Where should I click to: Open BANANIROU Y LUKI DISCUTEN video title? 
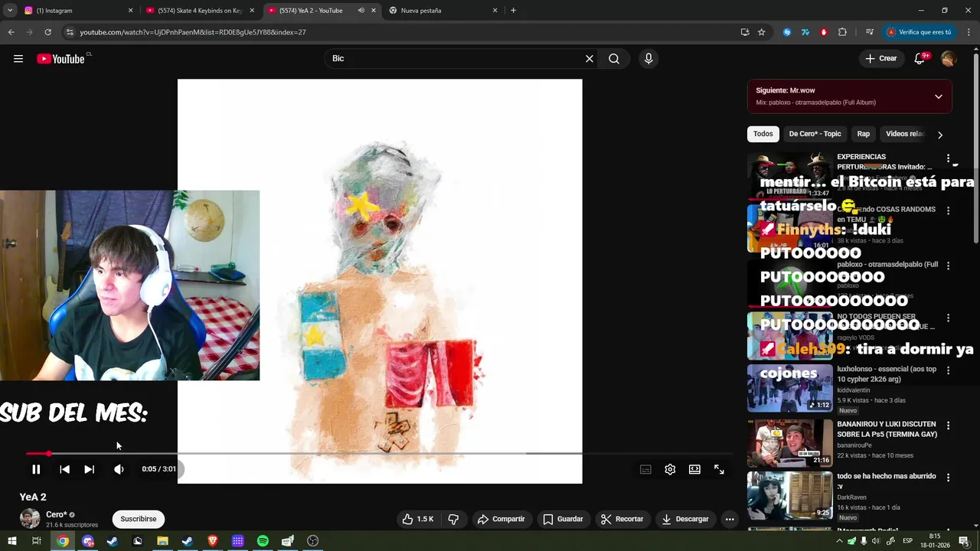[887, 429]
